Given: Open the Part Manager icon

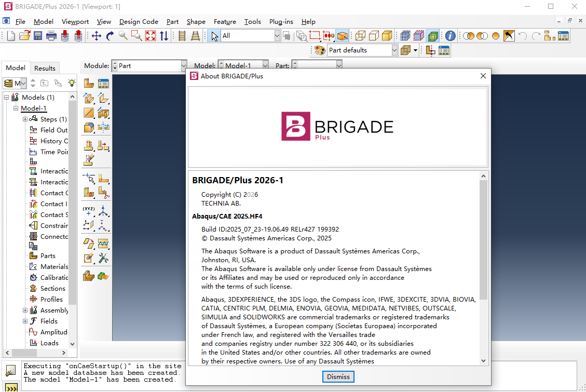Looking at the screenshot, I should click(103, 84).
